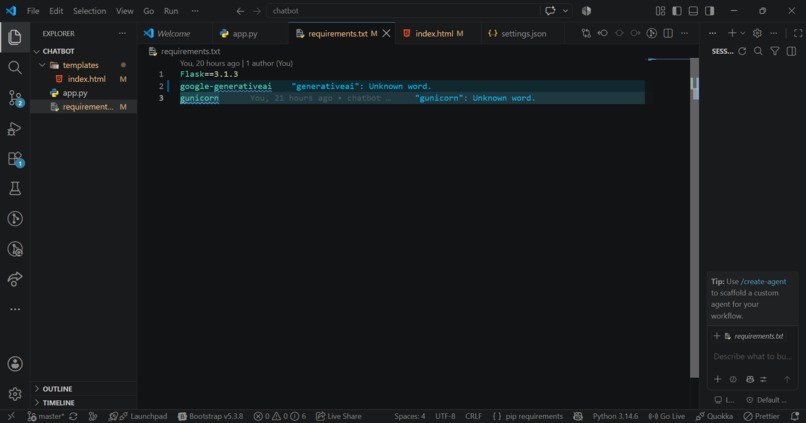Go forward with right arrow in title bar
The image size is (806, 423).
pyautogui.click(x=257, y=11)
